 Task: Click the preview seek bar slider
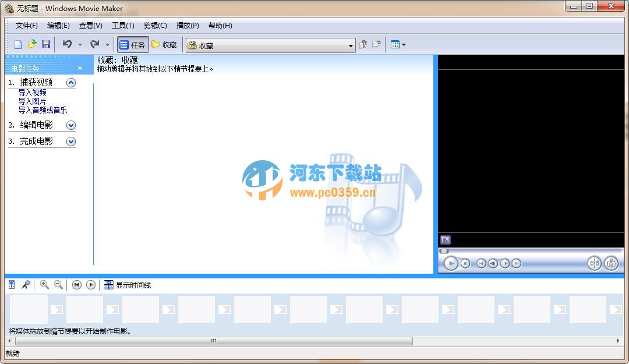[444, 250]
